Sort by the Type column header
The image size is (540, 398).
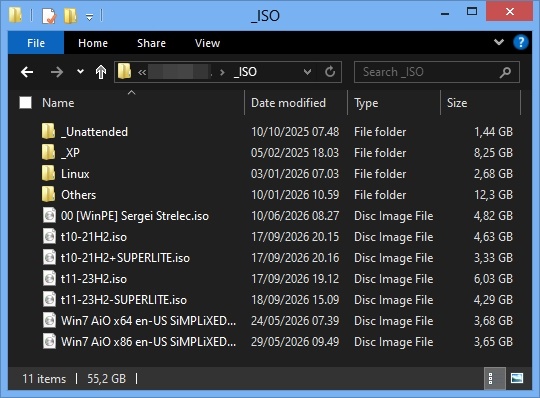(366, 103)
